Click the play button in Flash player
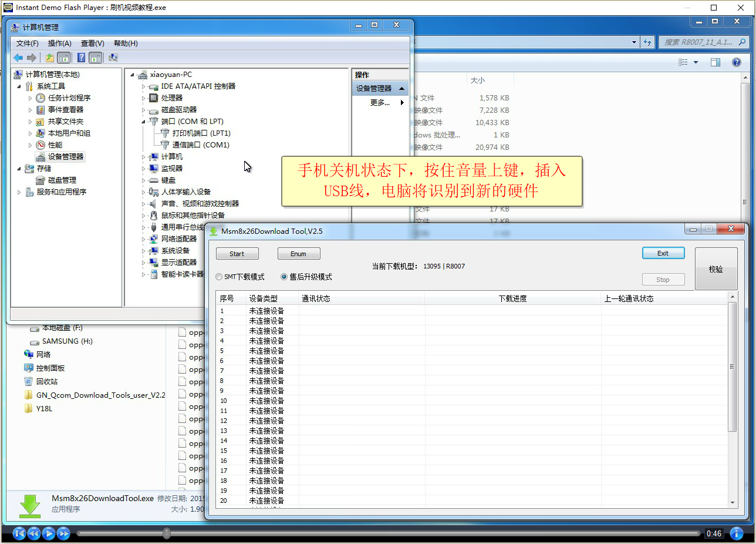Screen dimensions: 756x544 (49, 533)
